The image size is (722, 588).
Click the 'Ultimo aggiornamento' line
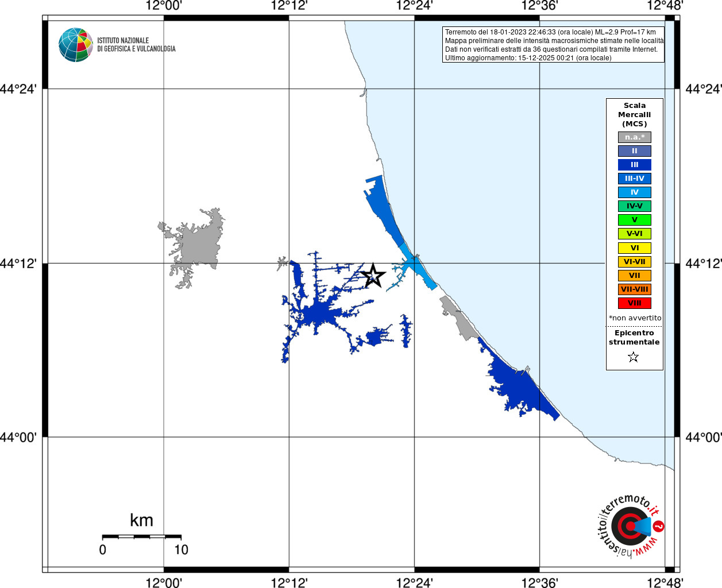pos(528,58)
